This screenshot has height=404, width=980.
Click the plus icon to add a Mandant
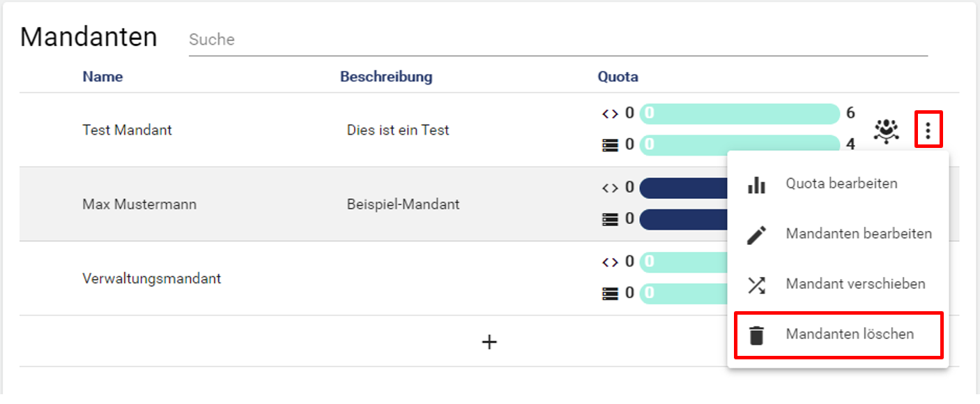tap(489, 341)
